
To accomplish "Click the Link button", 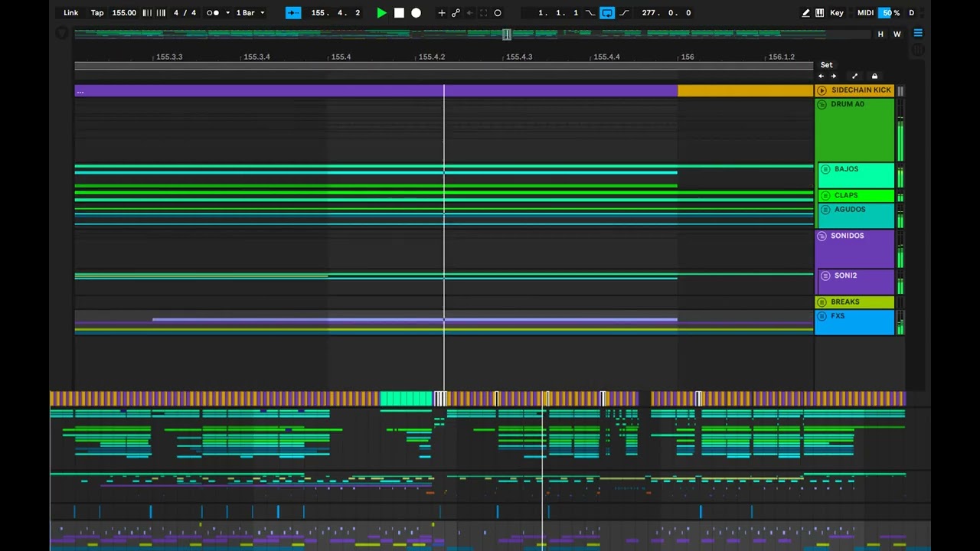I will click(x=70, y=13).
